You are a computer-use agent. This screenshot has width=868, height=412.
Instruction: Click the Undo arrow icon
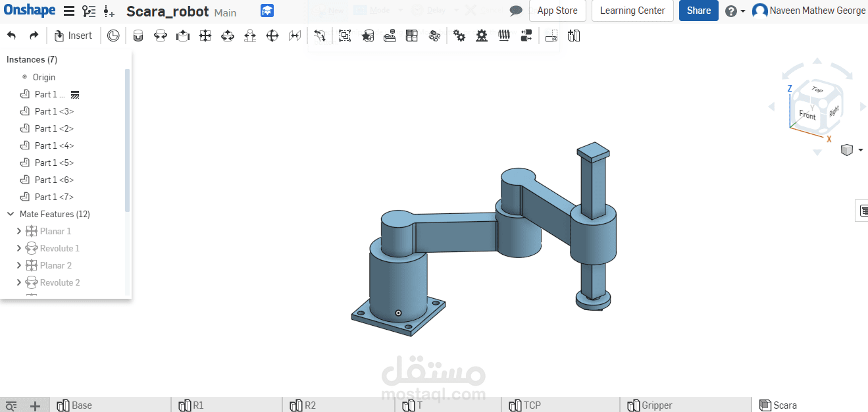[11, 36]
